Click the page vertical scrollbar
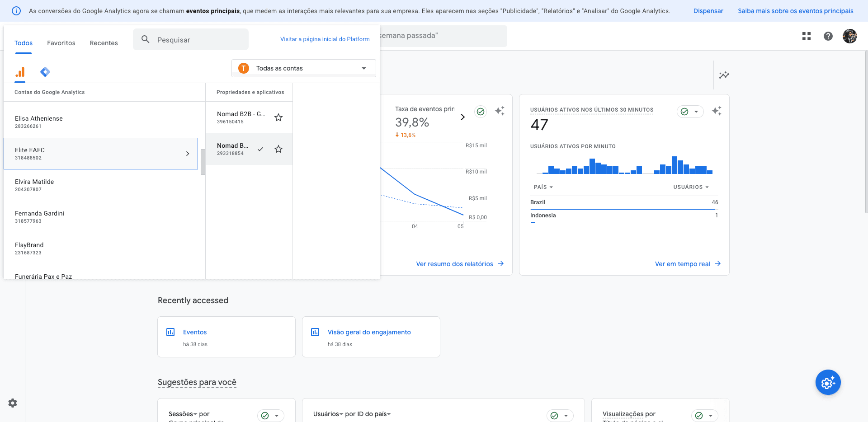 point(866,131)
